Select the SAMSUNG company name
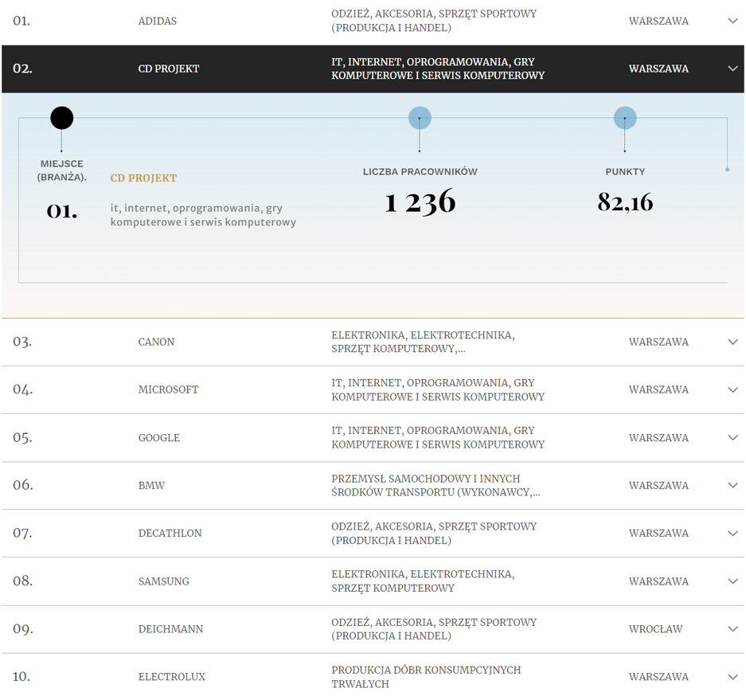Image resolution: width=746 pixels, height=700 pixels. point(164,581)
